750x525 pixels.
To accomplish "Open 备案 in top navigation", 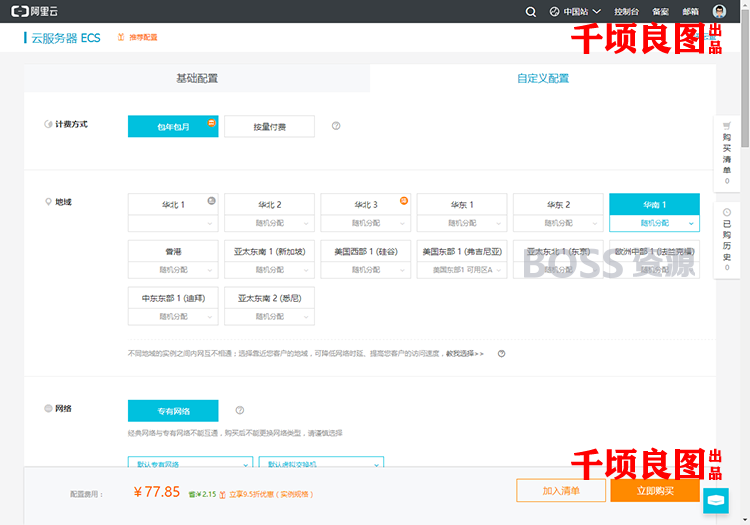I will point(661,11).
